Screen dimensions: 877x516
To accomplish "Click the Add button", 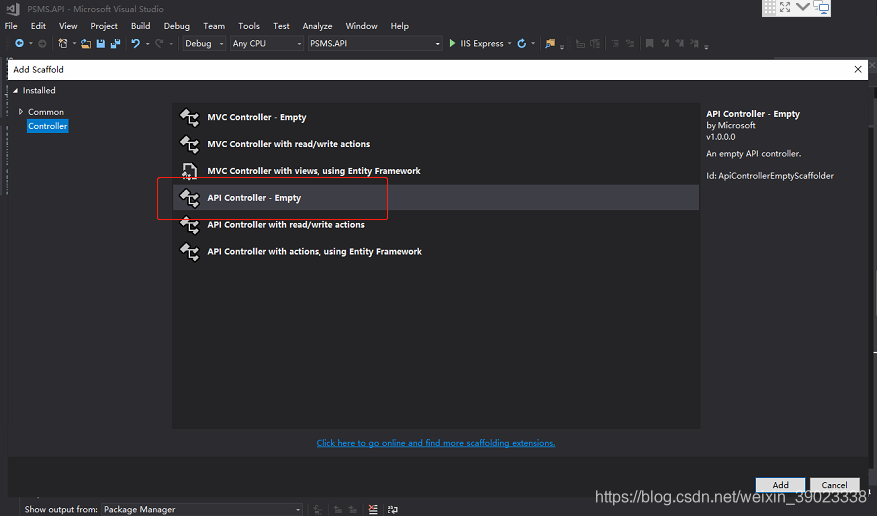I will pos(780,485).
